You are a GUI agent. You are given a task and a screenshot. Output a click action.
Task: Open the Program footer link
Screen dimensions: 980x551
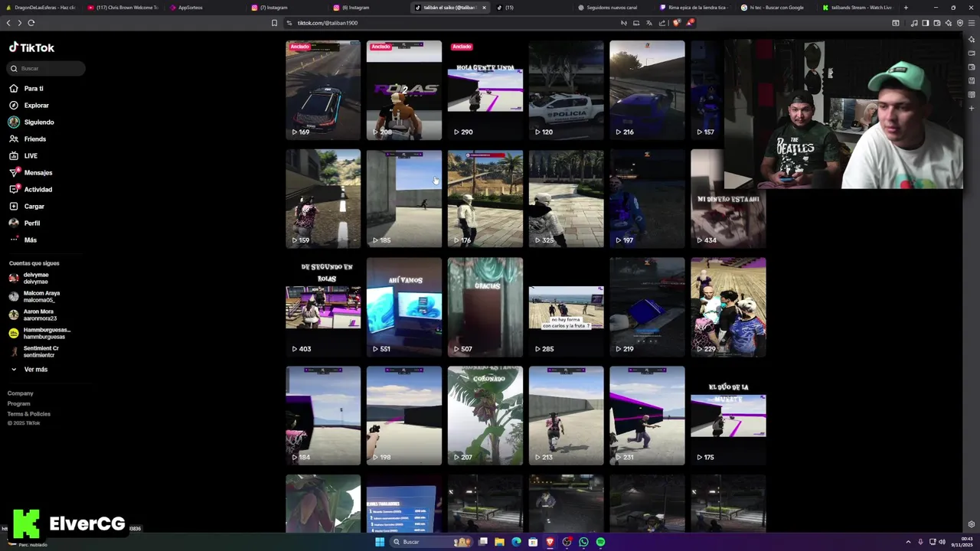point(18,404)
